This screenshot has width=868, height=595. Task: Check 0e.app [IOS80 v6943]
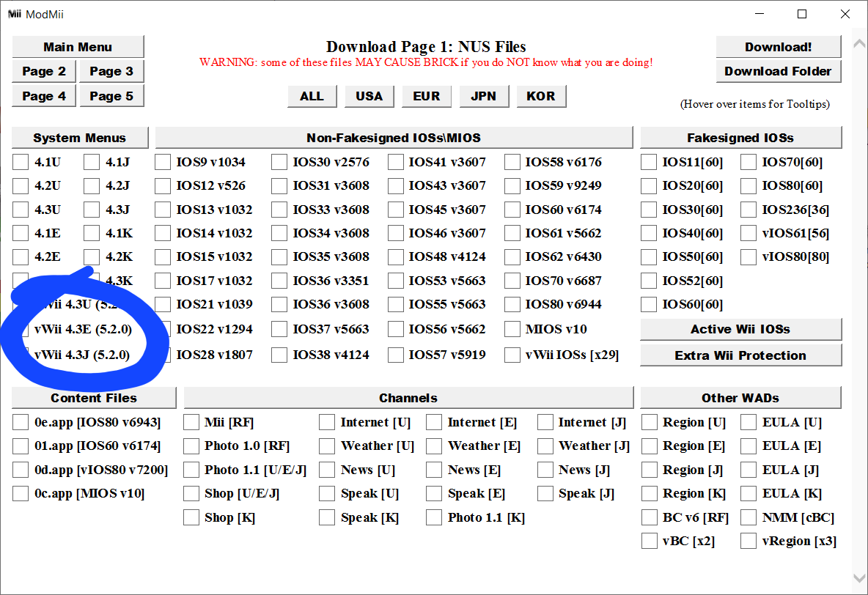[x=21, y=422]
